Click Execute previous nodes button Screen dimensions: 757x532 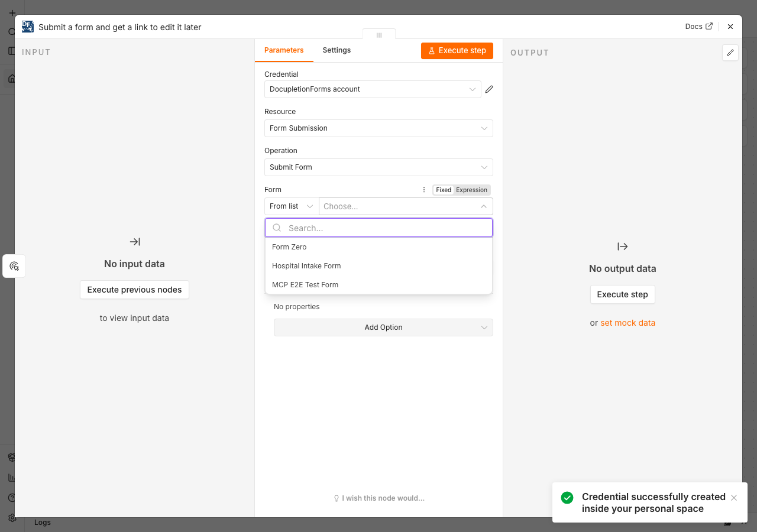pyautogui.click(x=134, y=290)
